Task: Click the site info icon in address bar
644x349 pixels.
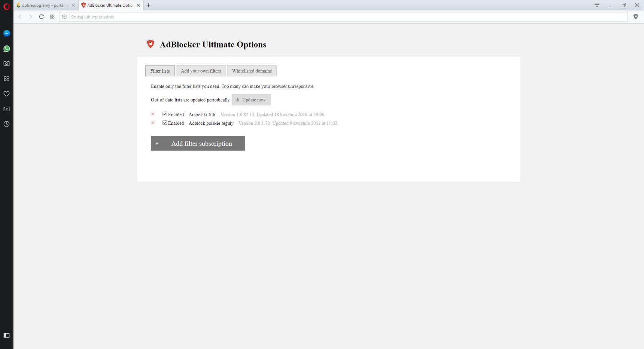Action: (x=64, y=17)
